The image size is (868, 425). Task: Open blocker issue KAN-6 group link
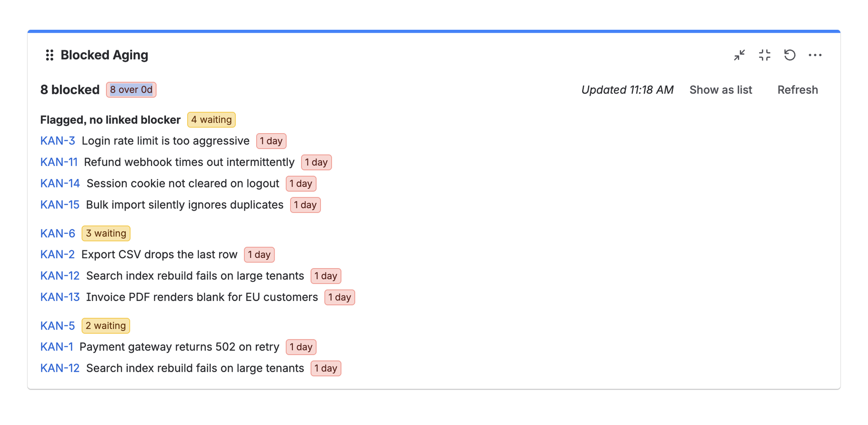58,233
